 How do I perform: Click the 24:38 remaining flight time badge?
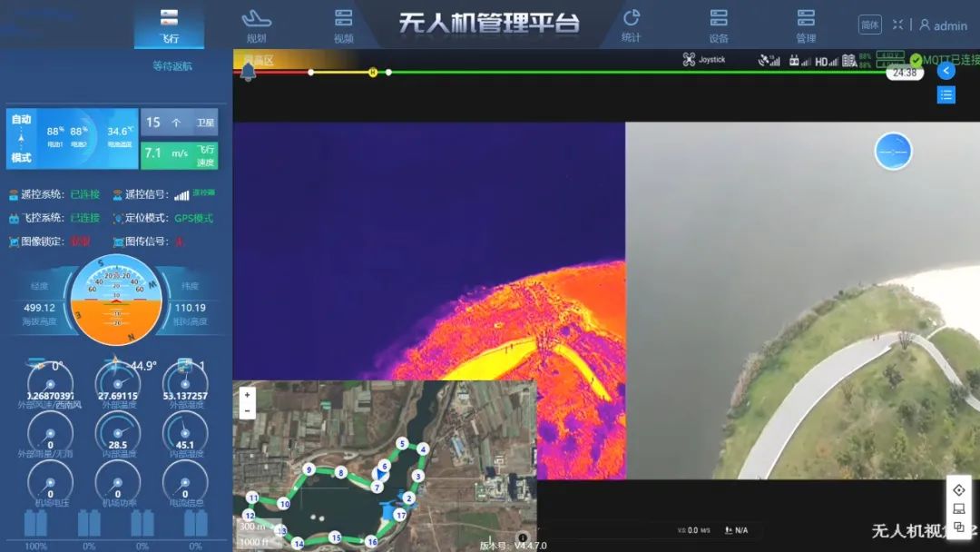(905, 74)
